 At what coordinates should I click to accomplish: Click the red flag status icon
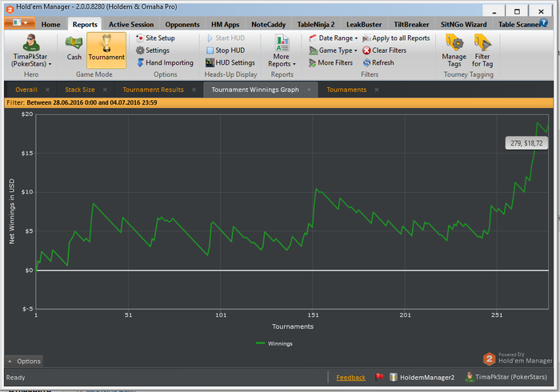coord(379,377)
